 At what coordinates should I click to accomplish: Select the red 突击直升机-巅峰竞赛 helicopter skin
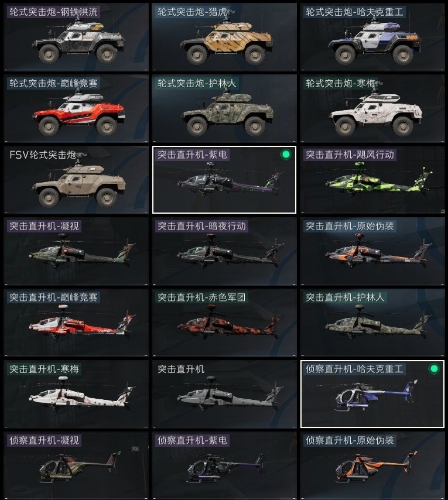(76, 323)
